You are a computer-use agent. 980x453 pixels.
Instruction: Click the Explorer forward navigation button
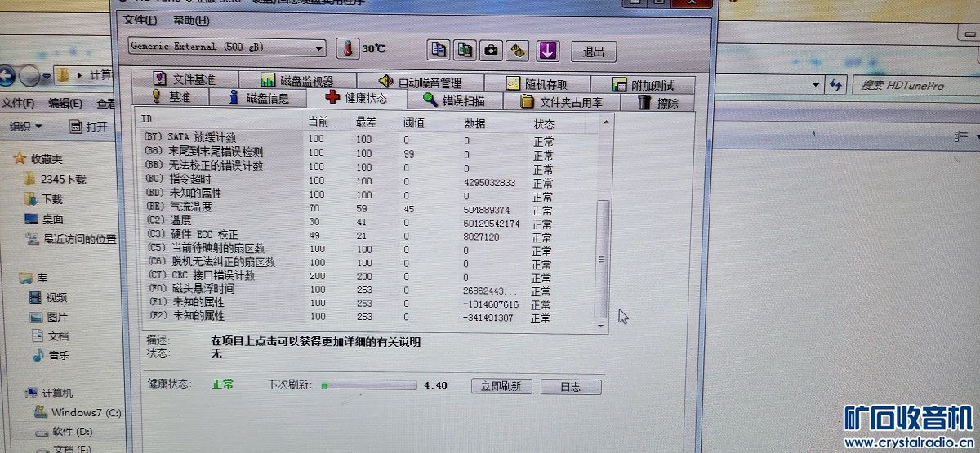click(30, 76)
